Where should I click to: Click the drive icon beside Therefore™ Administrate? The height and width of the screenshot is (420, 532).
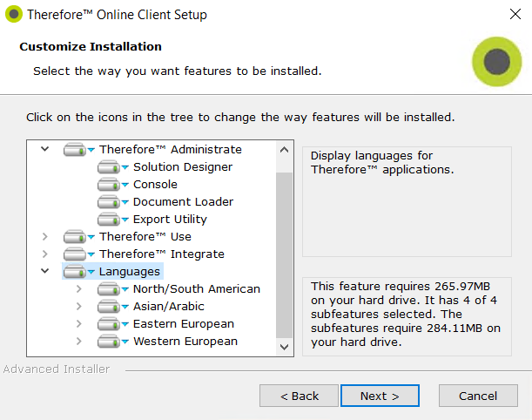point(75,149)
